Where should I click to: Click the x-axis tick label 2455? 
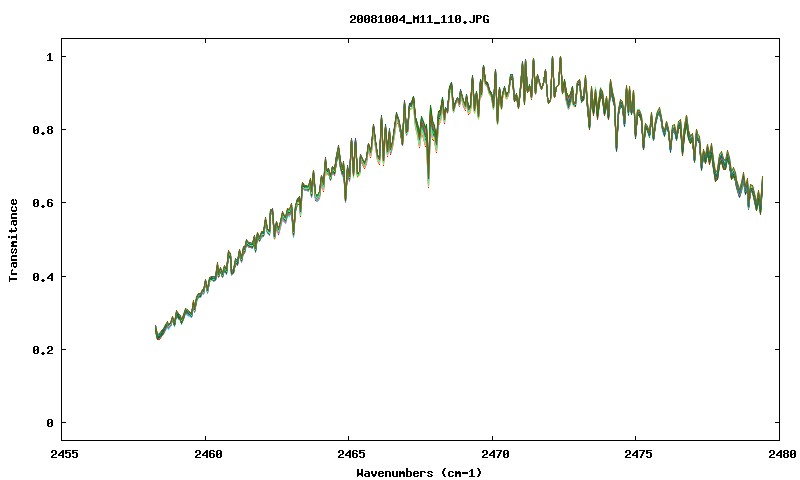(64, 454)
